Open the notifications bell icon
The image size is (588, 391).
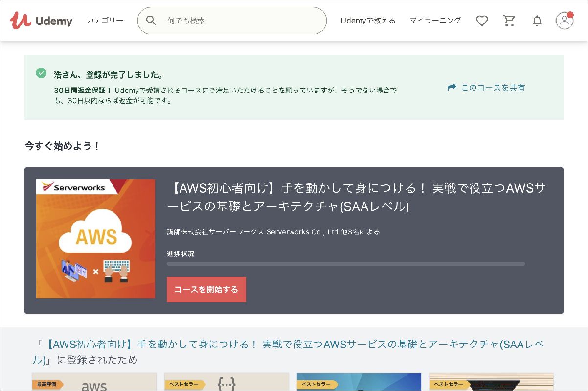[x=537, y=21]
